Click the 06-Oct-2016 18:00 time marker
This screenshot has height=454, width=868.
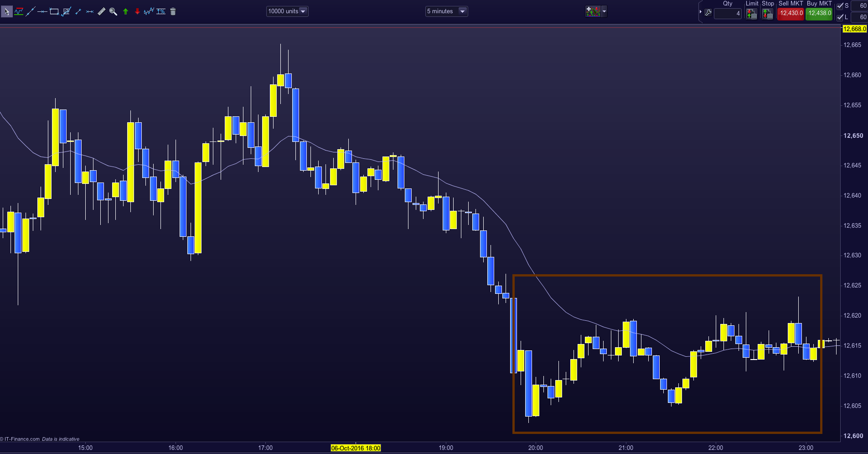point(356,448)
